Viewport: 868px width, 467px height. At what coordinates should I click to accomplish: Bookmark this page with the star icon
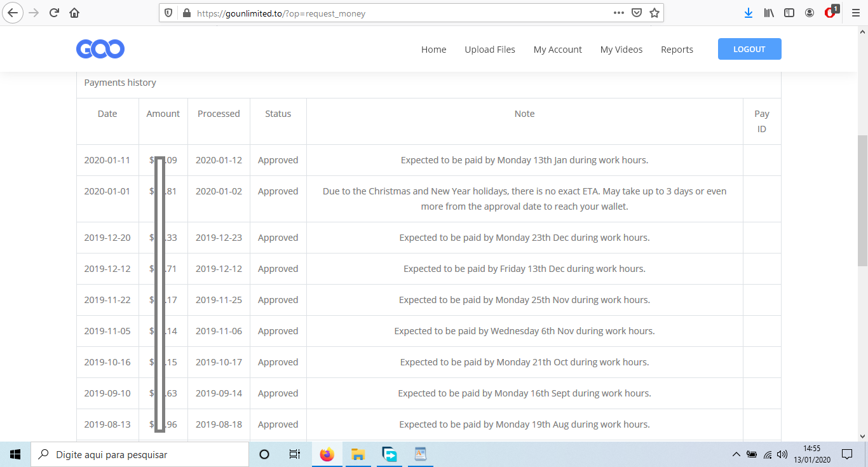pyautogui.click(x=654, y=13)
